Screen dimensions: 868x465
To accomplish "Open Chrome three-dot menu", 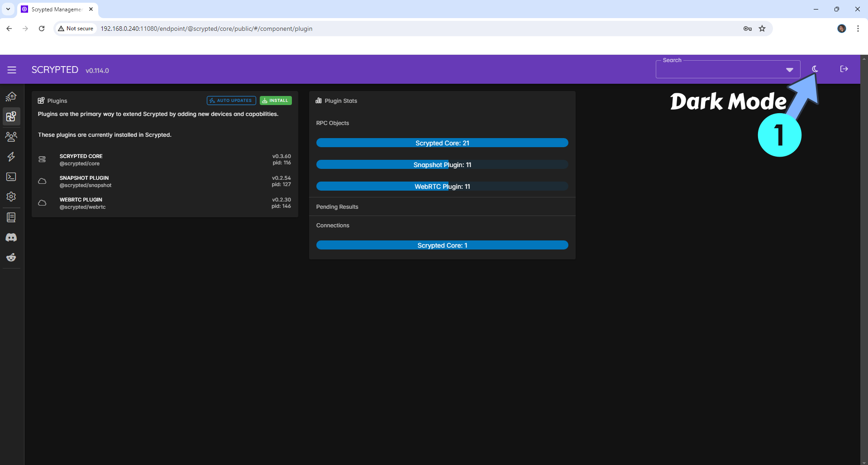I will point(858,29).
